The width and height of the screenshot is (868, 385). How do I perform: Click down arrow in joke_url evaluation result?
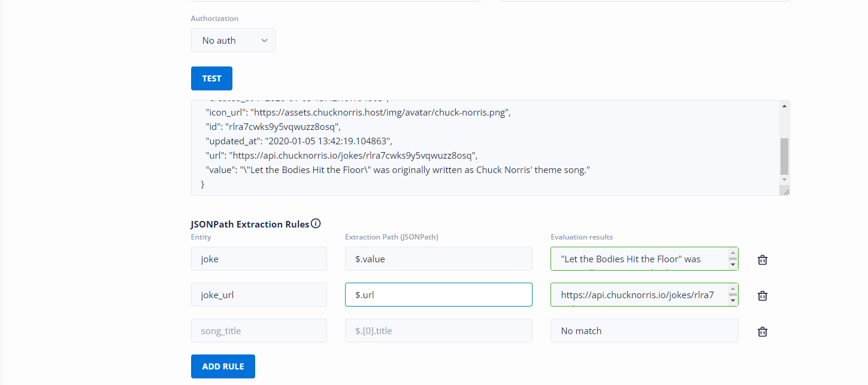[x=733, y=300]
